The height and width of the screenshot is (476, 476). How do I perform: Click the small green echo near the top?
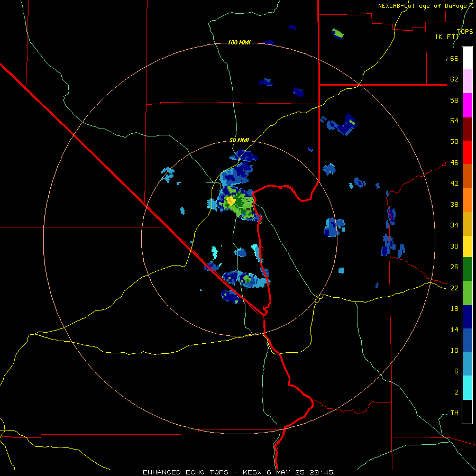coord(338,33)
